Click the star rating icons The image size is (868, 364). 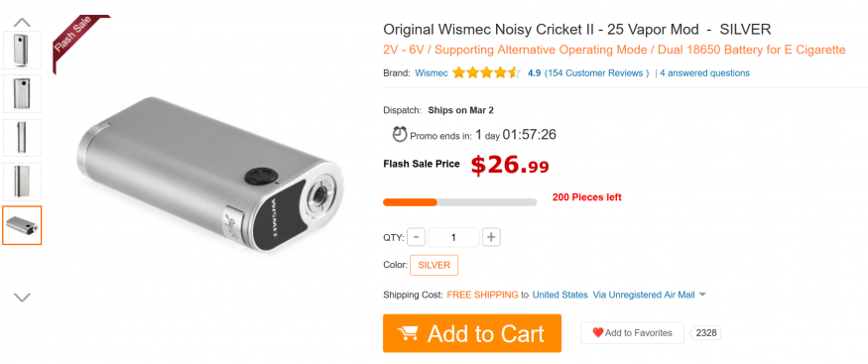tap(487, 73)
